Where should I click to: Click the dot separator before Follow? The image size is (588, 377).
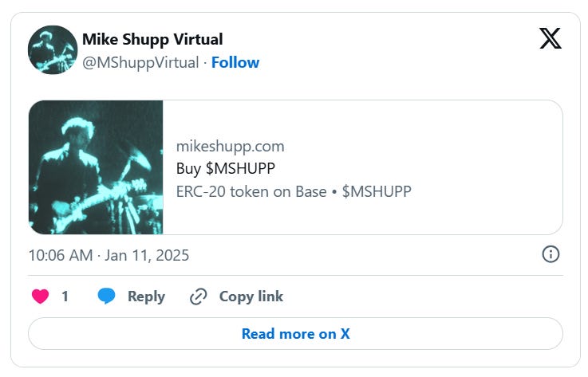click(x=205, y=63)
